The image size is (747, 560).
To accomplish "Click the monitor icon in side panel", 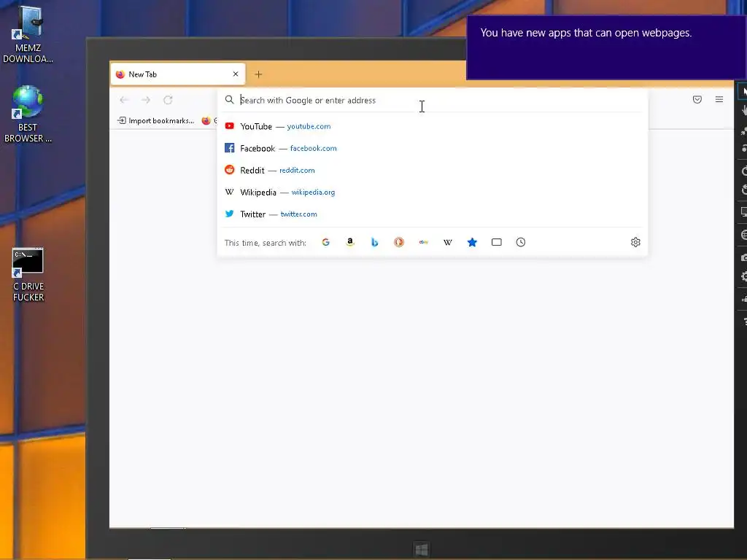I will [x=743, y=212].
